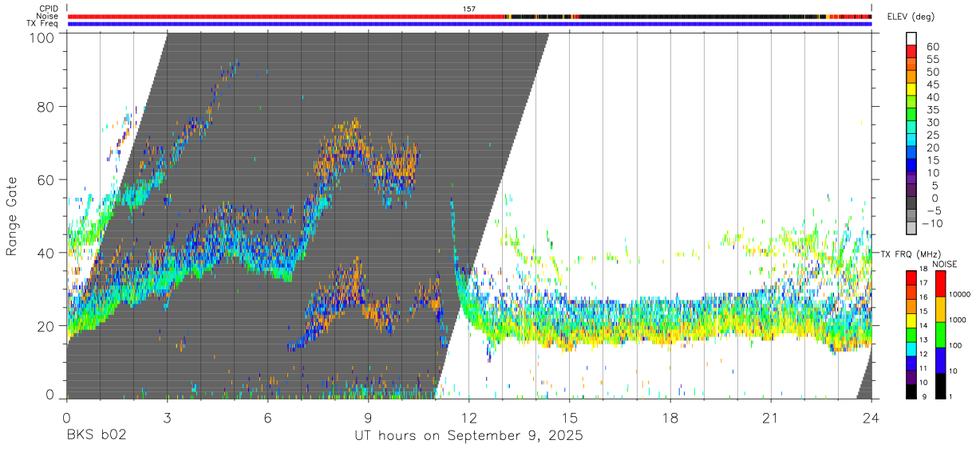Click the CPID value 157

point(468,9)
